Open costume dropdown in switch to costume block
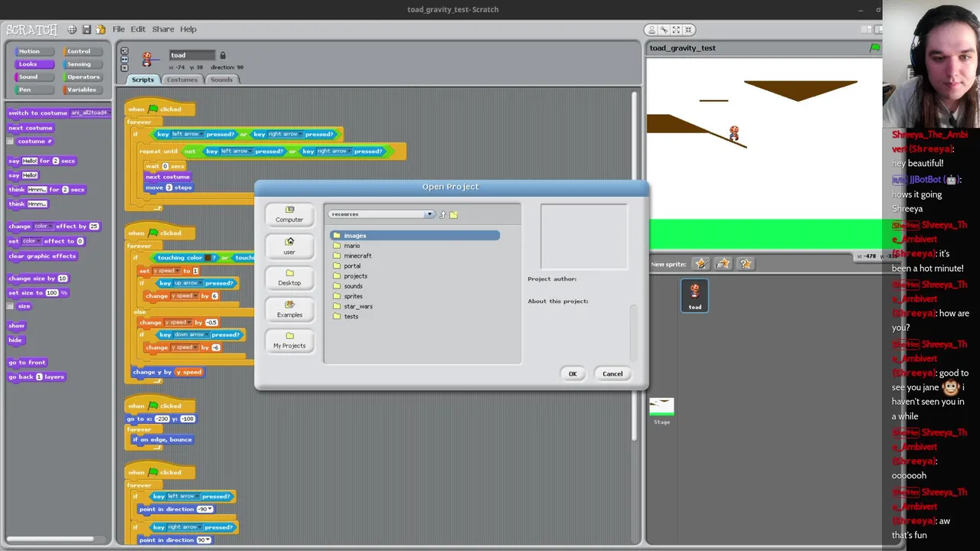Viewport: 980px width, 551px height. pos(90,112)
